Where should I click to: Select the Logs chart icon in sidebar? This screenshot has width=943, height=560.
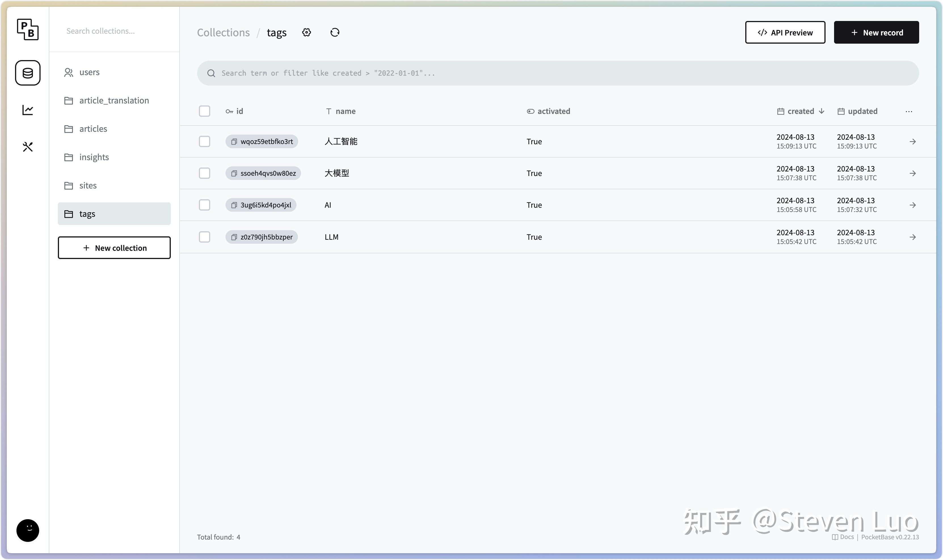[28, 109]
